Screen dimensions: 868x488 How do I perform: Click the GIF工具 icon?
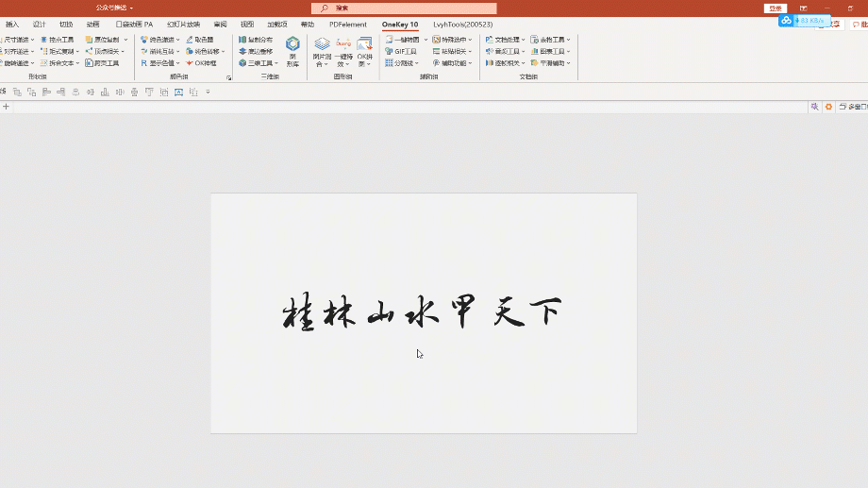coord(389,52)
